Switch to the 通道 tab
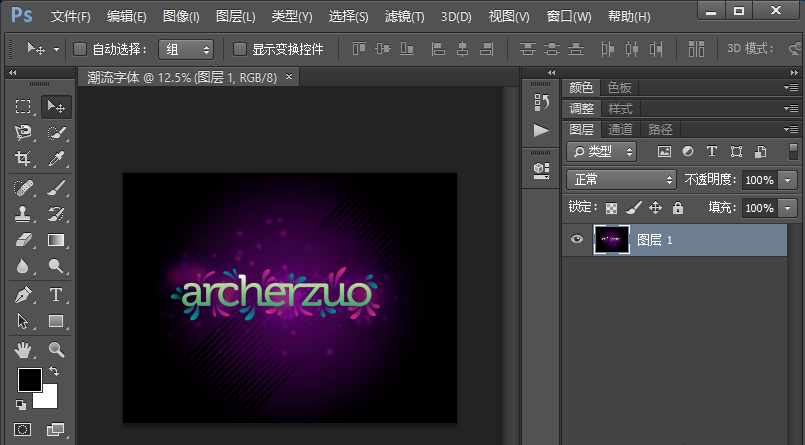 point(620,129)
